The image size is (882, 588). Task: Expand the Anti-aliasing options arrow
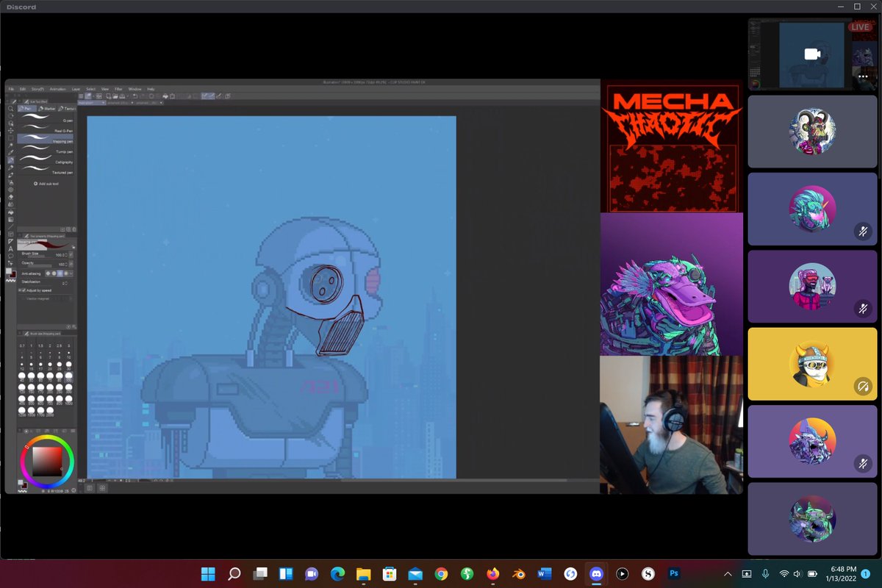(71, 273)
